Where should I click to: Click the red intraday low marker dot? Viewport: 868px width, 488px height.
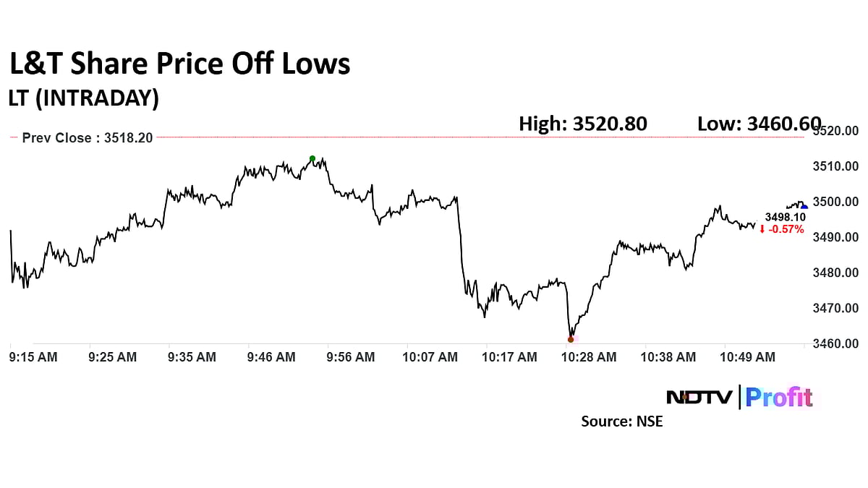pos(571,339)
